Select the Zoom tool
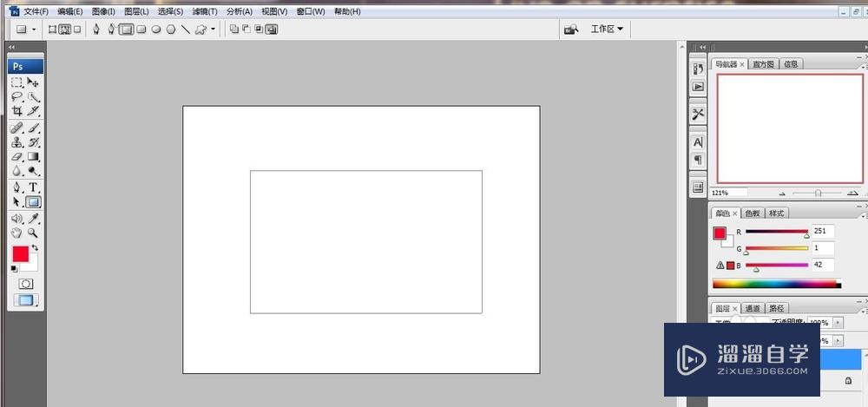The height and width of the screenshot is (407, 868). pos(33,233)
